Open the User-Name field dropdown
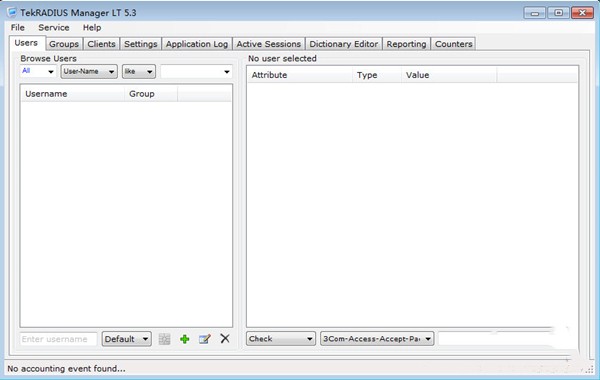The width and height of the screenshot is (600, 380). 89,72
